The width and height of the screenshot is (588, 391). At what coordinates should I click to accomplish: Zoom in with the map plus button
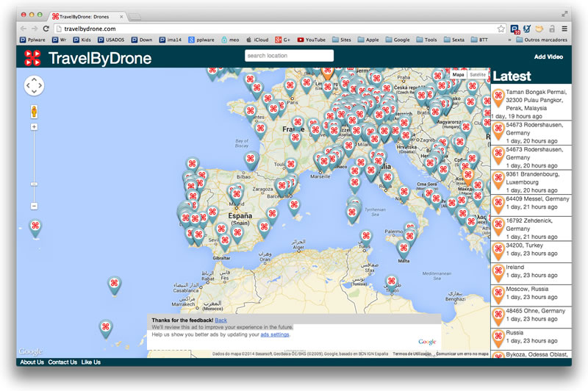click(34, 127)
